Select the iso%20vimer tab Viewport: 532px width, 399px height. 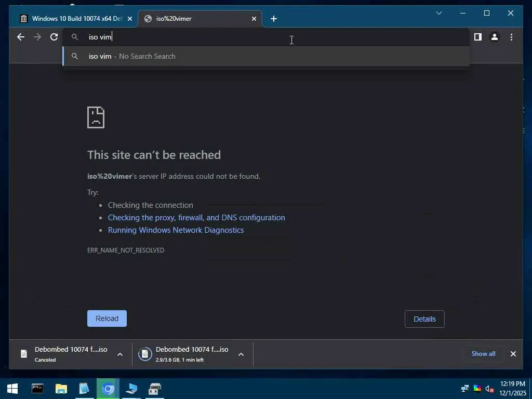tap(200, 19)
